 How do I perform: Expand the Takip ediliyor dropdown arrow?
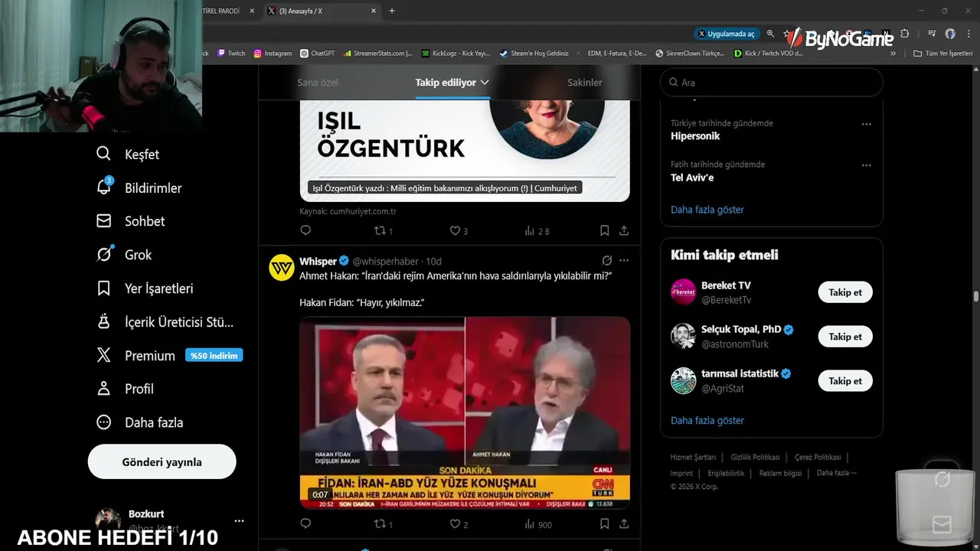tap(485, 83)
